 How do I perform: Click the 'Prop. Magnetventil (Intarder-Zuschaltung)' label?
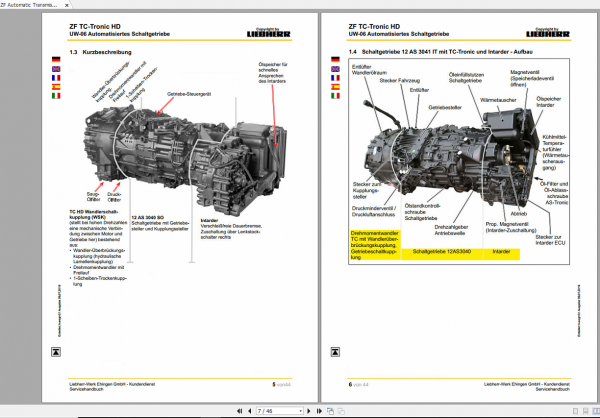pos(511,227)
